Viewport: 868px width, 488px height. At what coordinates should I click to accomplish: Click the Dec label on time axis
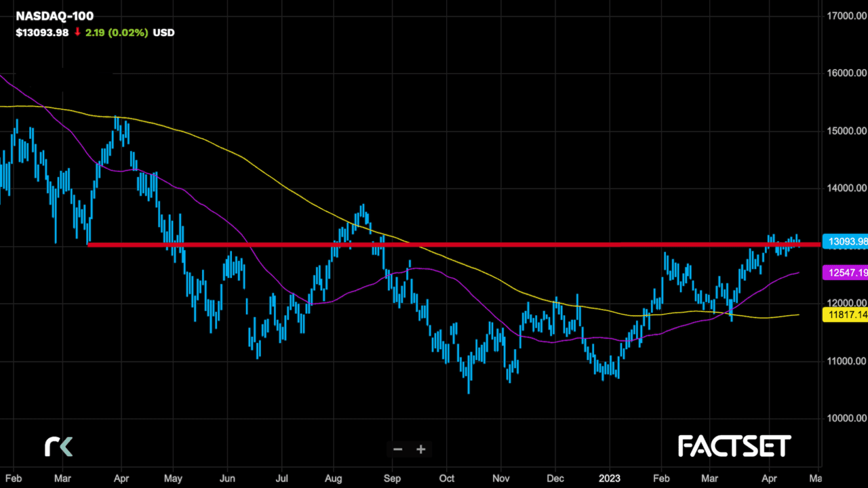click(555, 476)
